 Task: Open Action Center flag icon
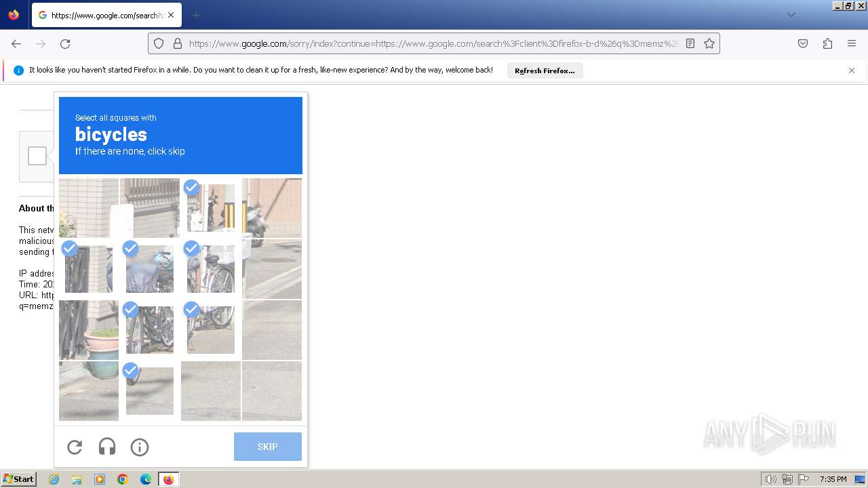click(x=804, y=479)
